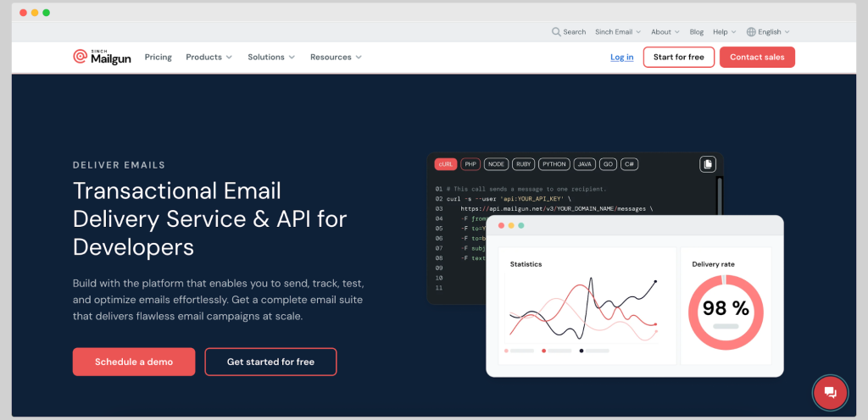
Task: Click the Mailgun logo
Action: (102, 57)
